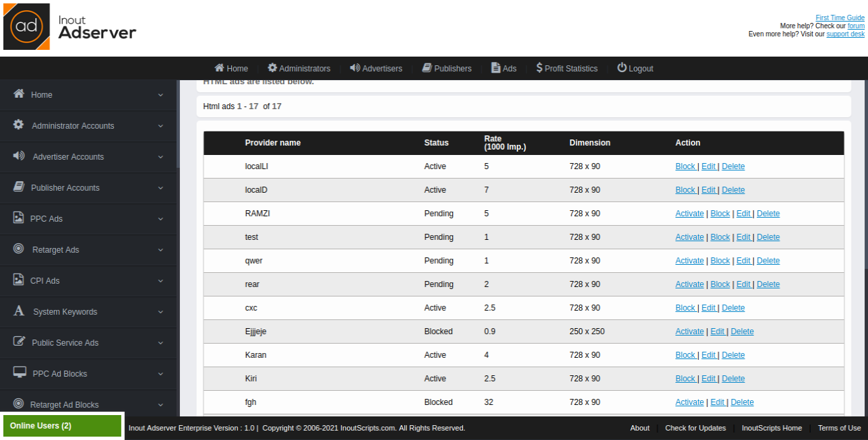The height and width of the screenshot is (440, 868).
Task: Block the qwer ad
Action: click(720, 261)
